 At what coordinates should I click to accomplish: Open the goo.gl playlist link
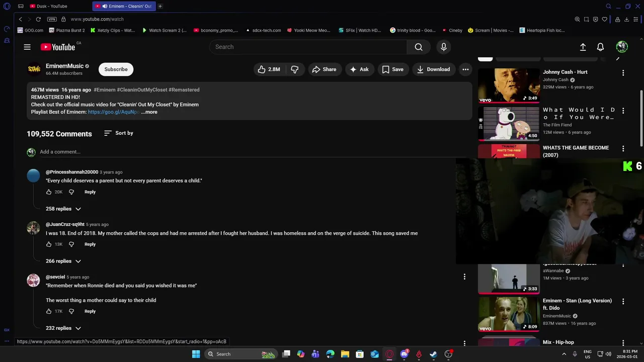[113, 112]
